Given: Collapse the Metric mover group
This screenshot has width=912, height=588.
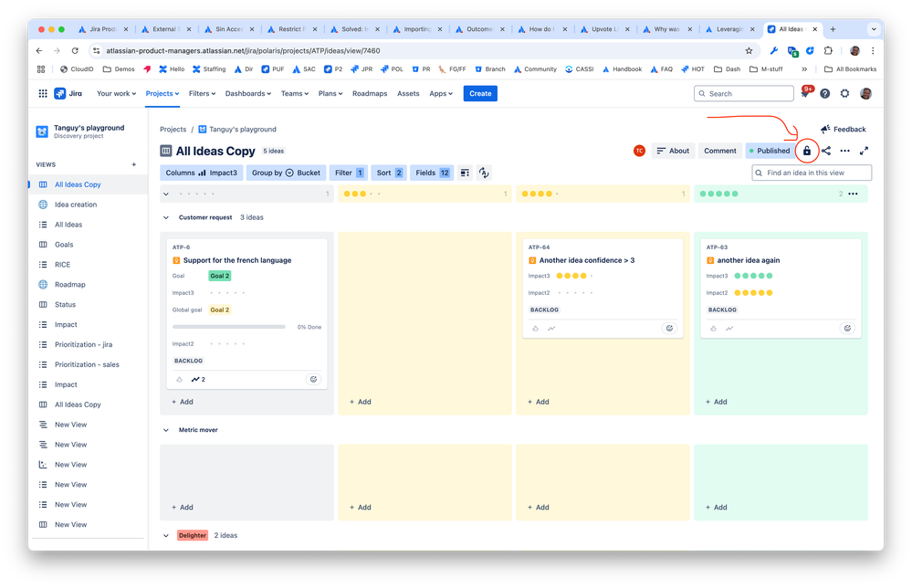Looking at the screenshot, I should (x=166, y=430).
